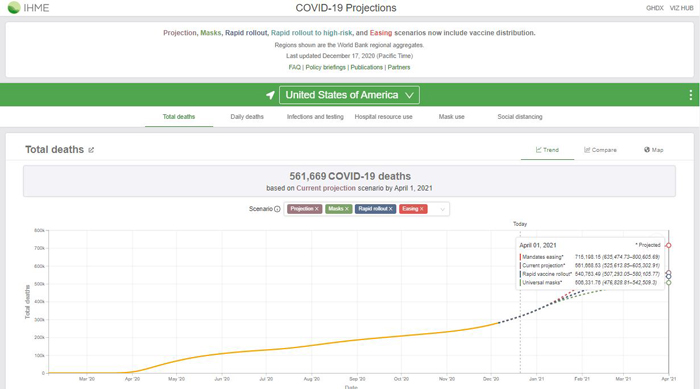Viewport: 700px width, 389px height.
Task: Click the April 01, 2021 tooltip date
Action: 538,246
